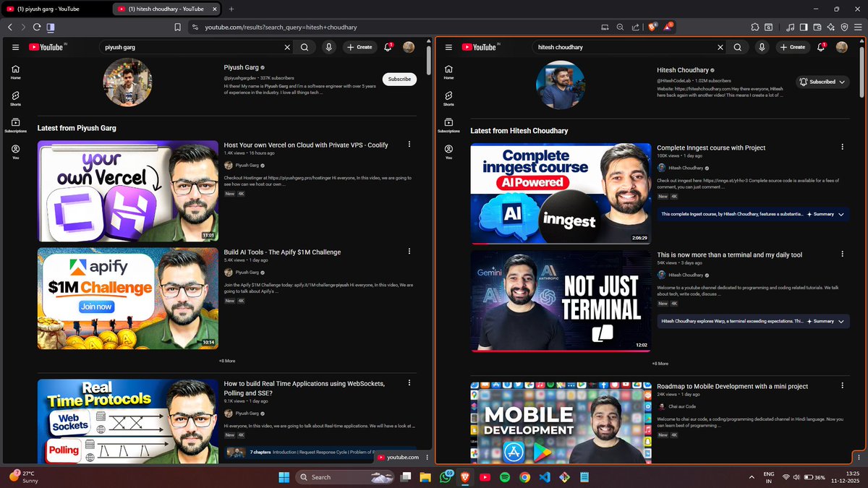
Task: Go to Home in the left pane sidebar
Action: pos(15,72)
